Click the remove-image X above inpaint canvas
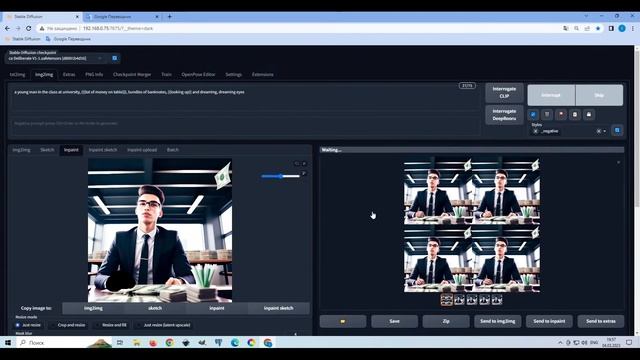 [x=304, y=164]
